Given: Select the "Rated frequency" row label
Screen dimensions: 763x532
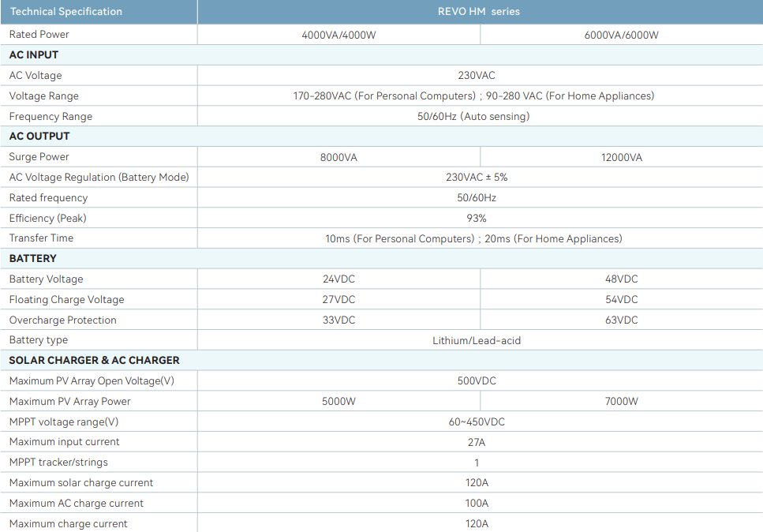Looking at the screenshot, I should 48,197.
